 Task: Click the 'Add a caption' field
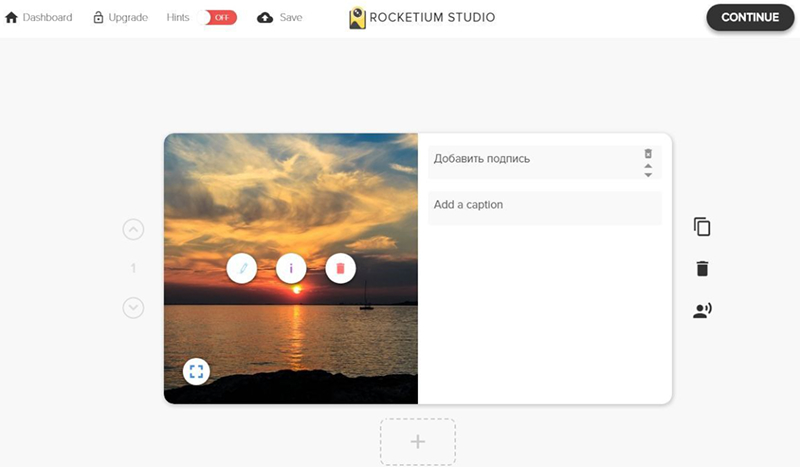(x=544, y=206)
